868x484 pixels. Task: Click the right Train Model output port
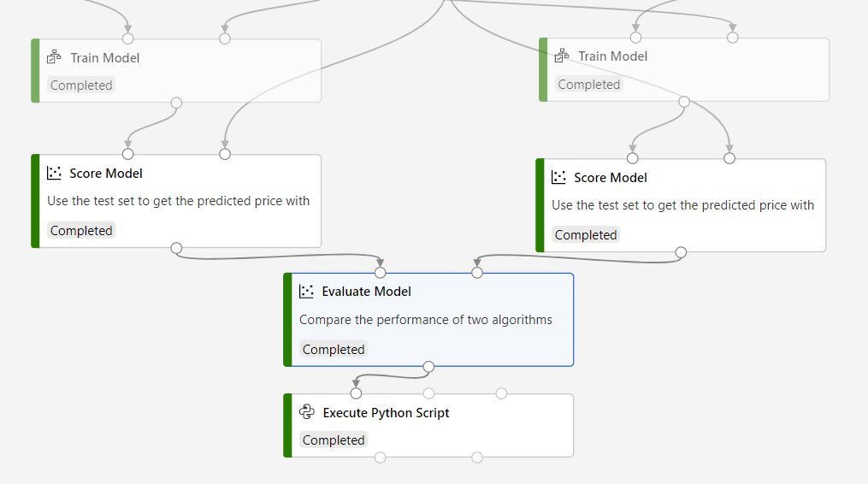[684, 102]
